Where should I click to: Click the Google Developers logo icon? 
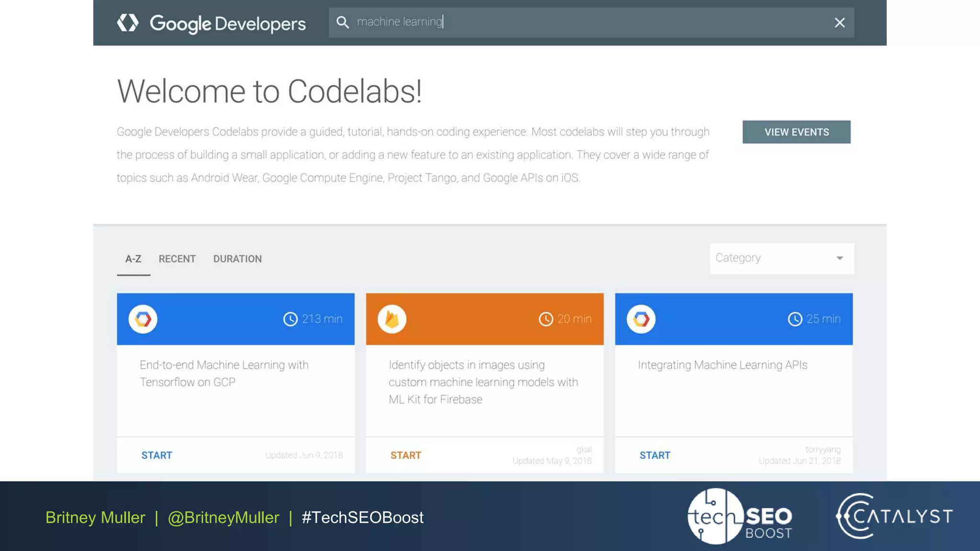click(x=128, y=22)
